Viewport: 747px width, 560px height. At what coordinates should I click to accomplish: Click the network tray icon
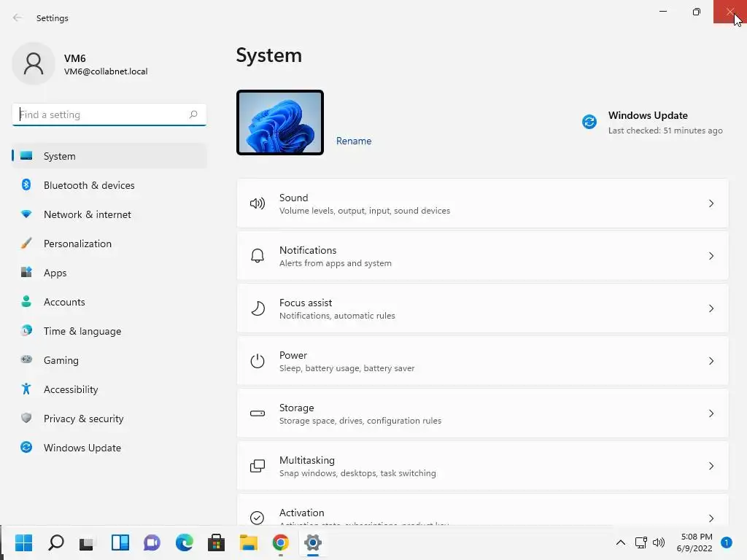click(x=640, y=542)
